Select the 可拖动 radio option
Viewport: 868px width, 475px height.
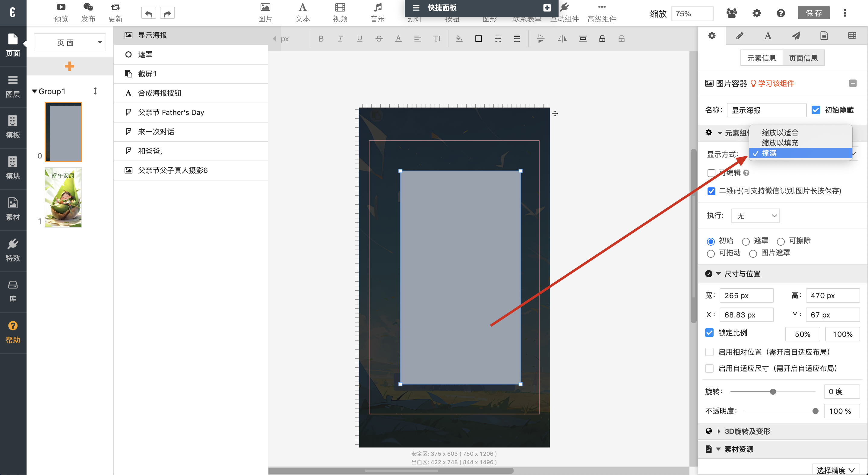tap(711, 253)
